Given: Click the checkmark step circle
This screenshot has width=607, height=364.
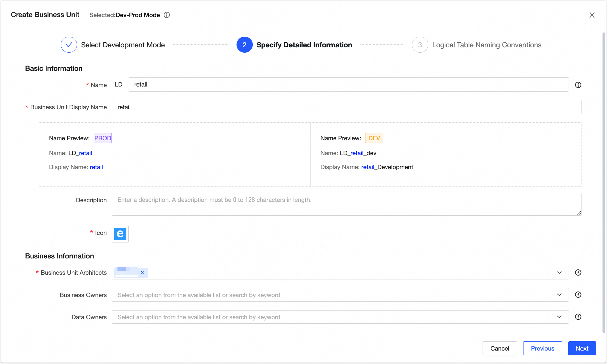Looking at the screenshot, I should tap(69, 45).
